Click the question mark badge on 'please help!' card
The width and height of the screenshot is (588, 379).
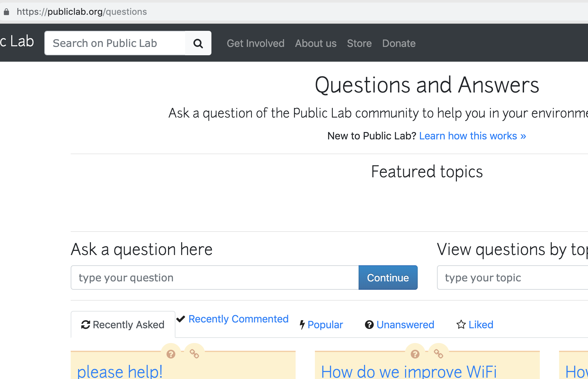coord(171,354)
